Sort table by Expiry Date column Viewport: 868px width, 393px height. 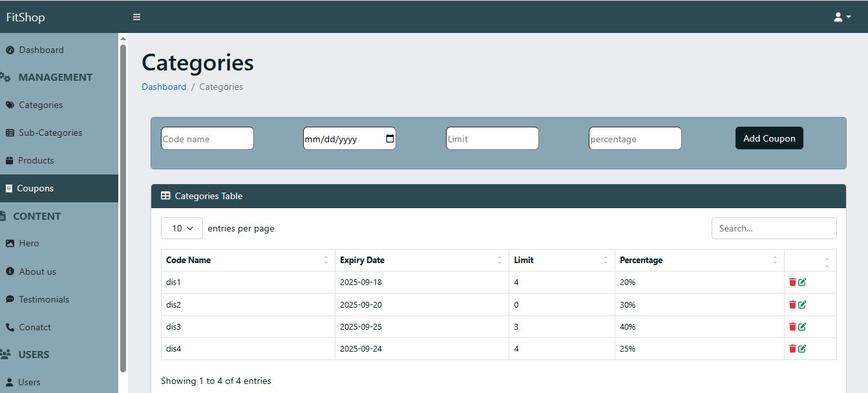tap(421, 260)
